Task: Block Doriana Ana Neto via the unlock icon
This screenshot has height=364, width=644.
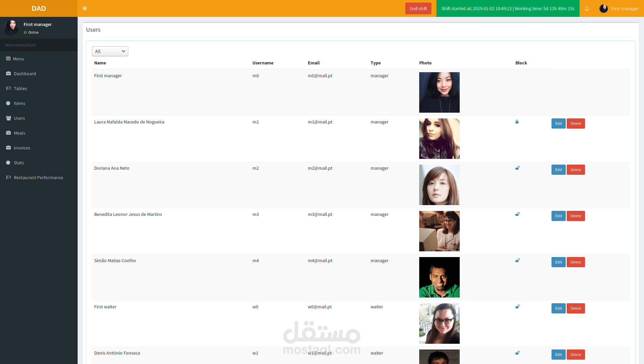Action: pos(517,168)
